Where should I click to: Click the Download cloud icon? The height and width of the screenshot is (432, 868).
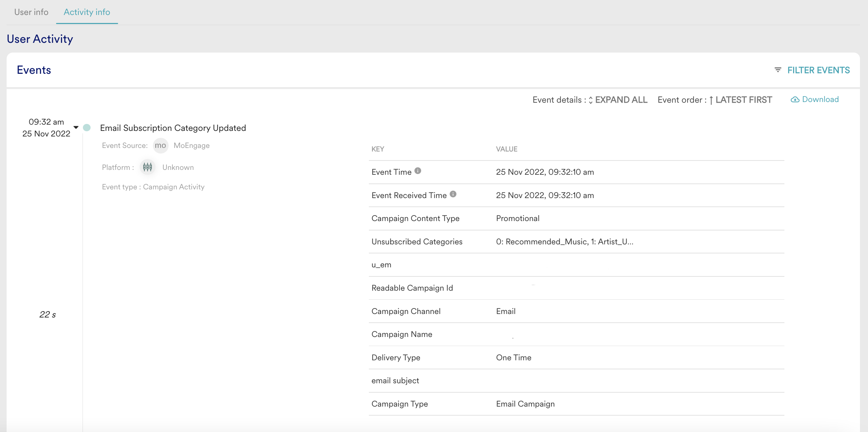795,100
